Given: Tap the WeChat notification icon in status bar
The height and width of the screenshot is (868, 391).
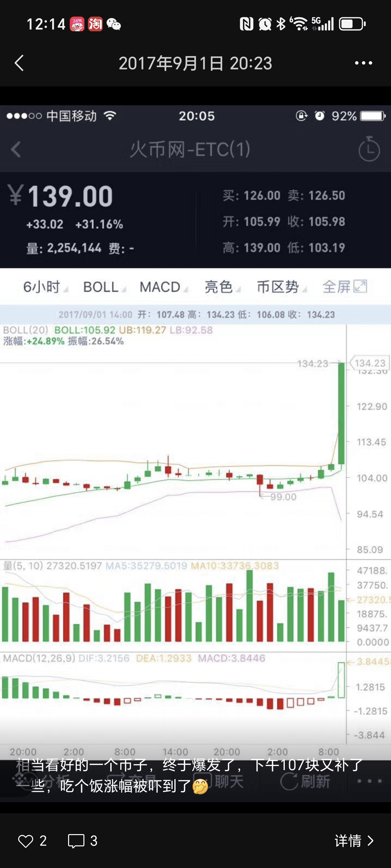Looking at the screenshot, I should point(114,24).
